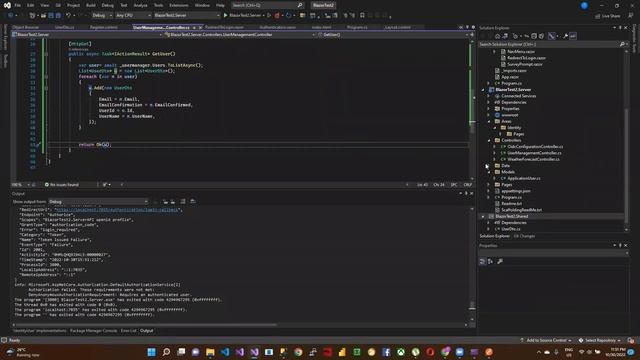Toggle pin on UserManagementController tab
This screenshot has height=360, width=640.
coord(194,27)
